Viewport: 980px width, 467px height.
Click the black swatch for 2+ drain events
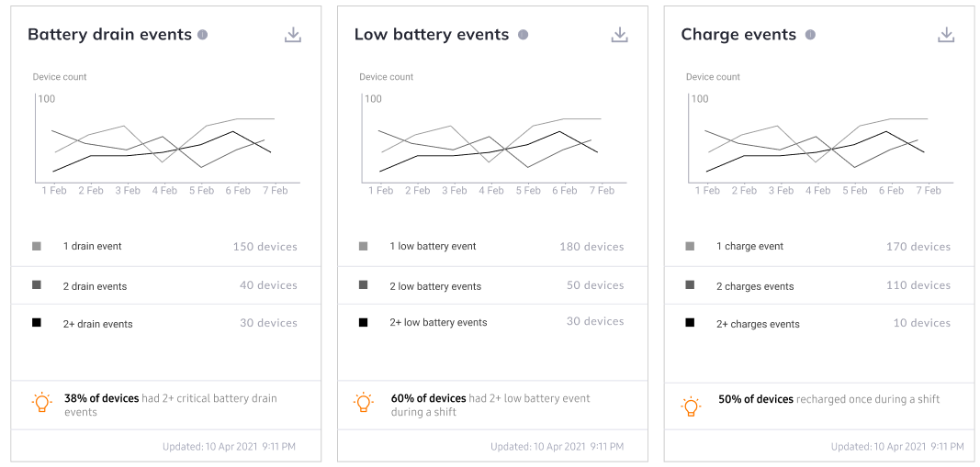pos(36,323)
